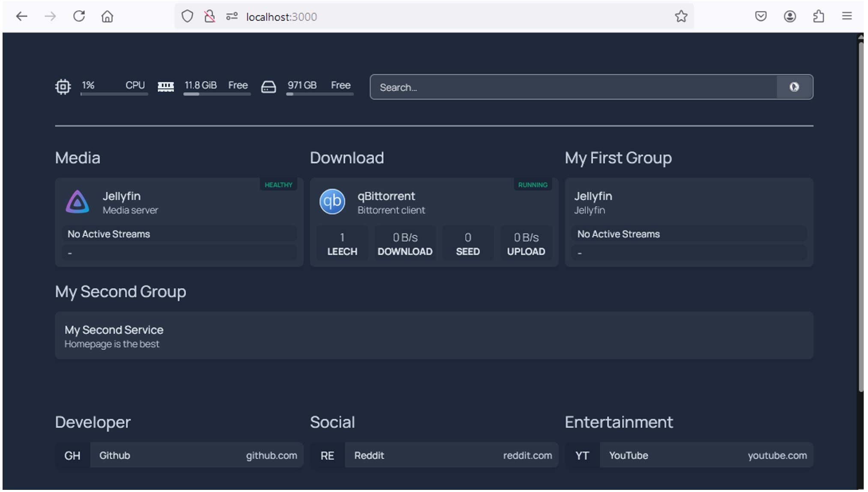Click the Jellyfin media server icon
The image size is (868, 492).
click(x=78, y=201)
